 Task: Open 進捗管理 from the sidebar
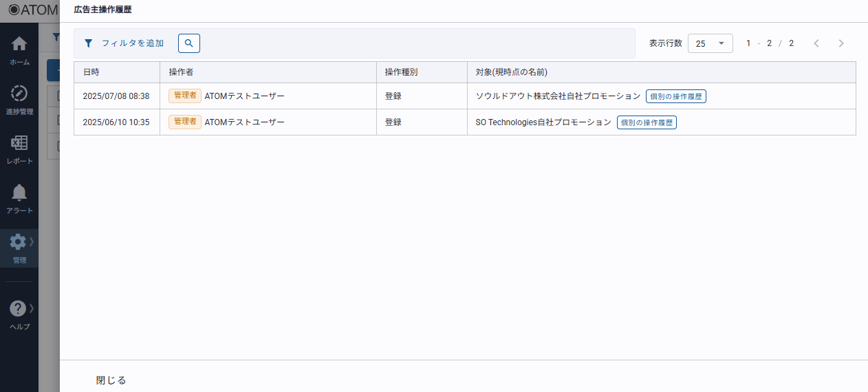click(19, 99)
